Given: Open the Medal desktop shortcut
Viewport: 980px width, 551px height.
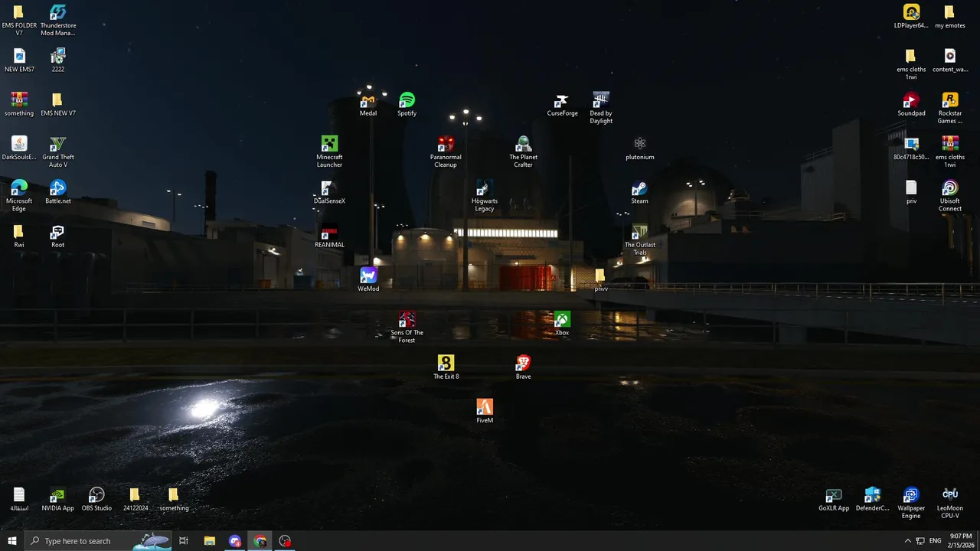Looking at the screenshot, I should coord(368,104).
